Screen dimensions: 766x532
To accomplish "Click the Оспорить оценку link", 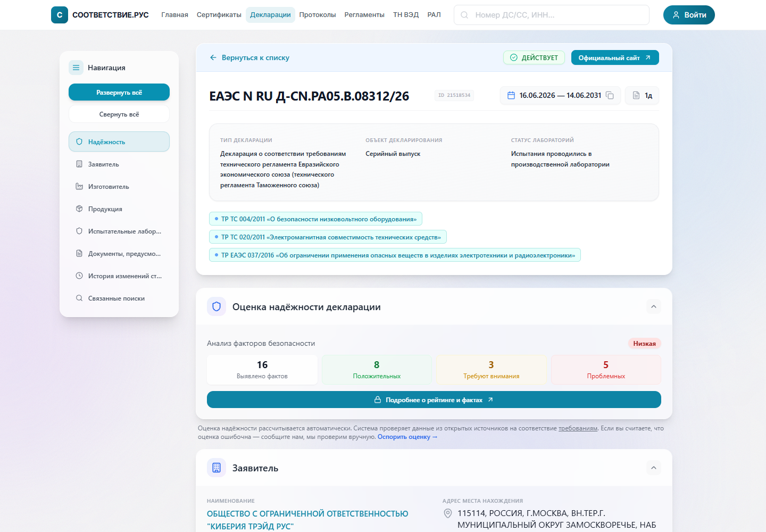I will (x=407, y=437).
